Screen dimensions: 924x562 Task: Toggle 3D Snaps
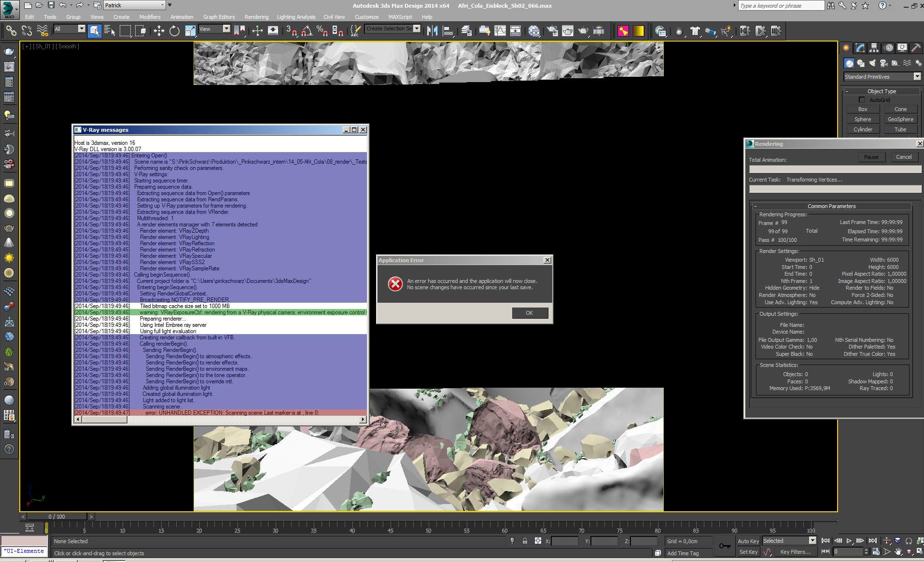coord(291,31)
